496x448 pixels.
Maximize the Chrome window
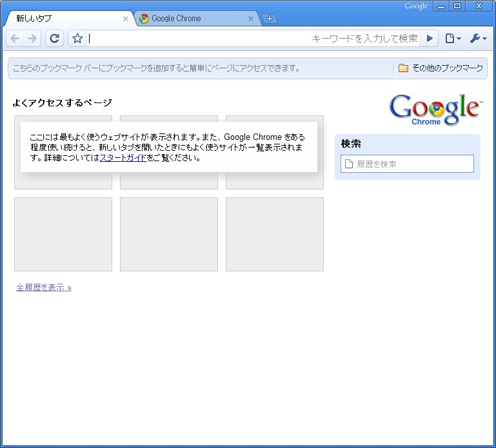(x=457, y=6)
